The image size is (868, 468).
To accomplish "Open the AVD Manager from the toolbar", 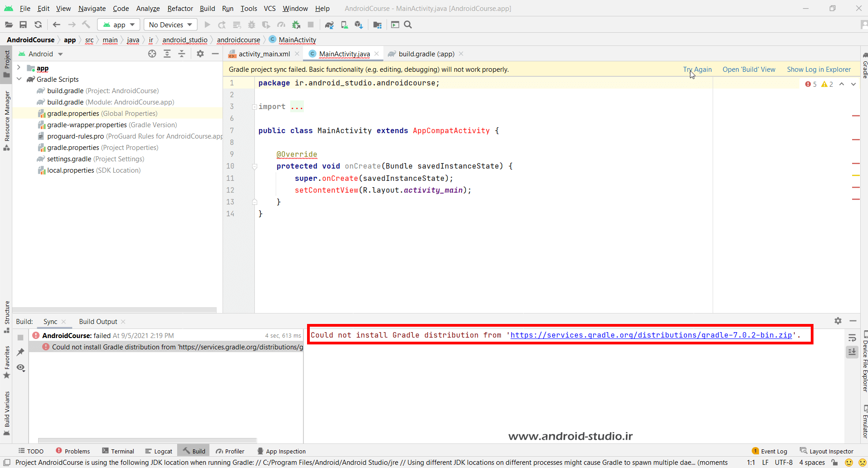I will (344, 25).
